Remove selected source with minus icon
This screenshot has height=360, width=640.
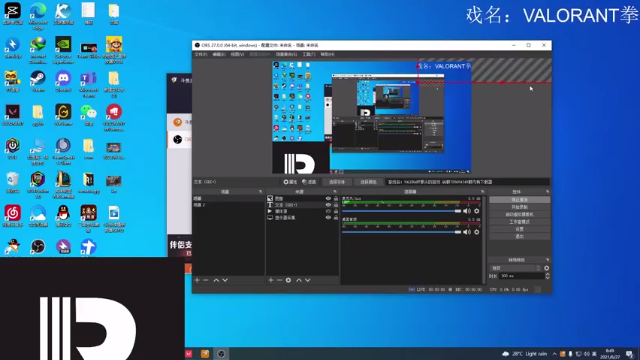(x=280, y=280)
